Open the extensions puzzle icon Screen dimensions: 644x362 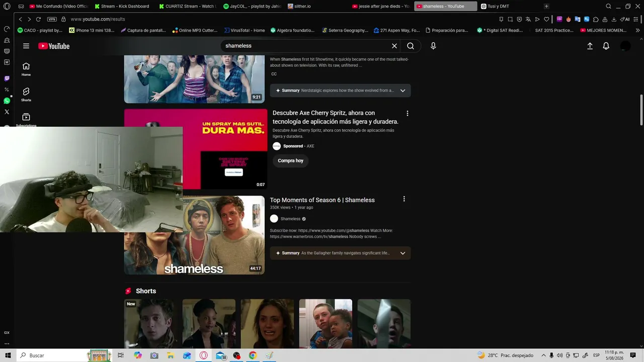pyautogui.click(x=596, y=19)
